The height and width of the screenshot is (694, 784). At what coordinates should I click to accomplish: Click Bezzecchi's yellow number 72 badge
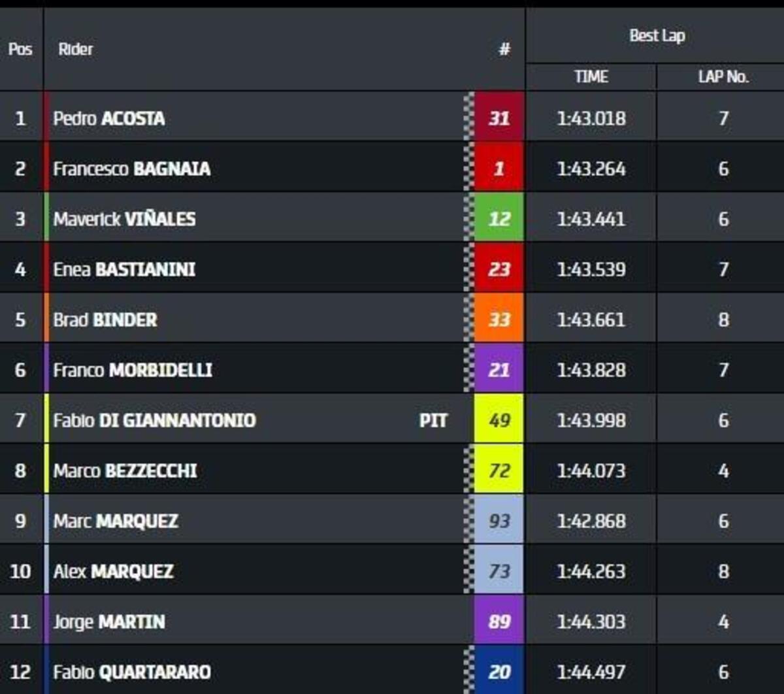tap(499, 471)
